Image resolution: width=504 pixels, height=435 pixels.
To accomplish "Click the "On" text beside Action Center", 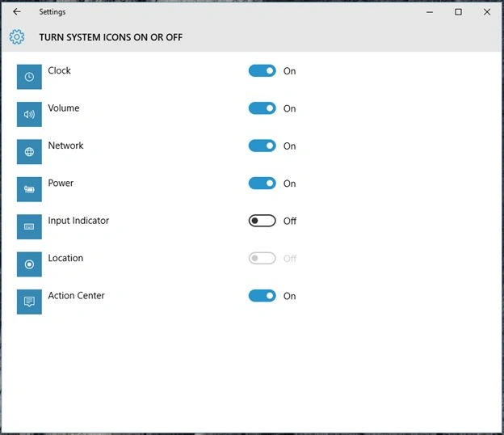I will (x=290, y=296).
